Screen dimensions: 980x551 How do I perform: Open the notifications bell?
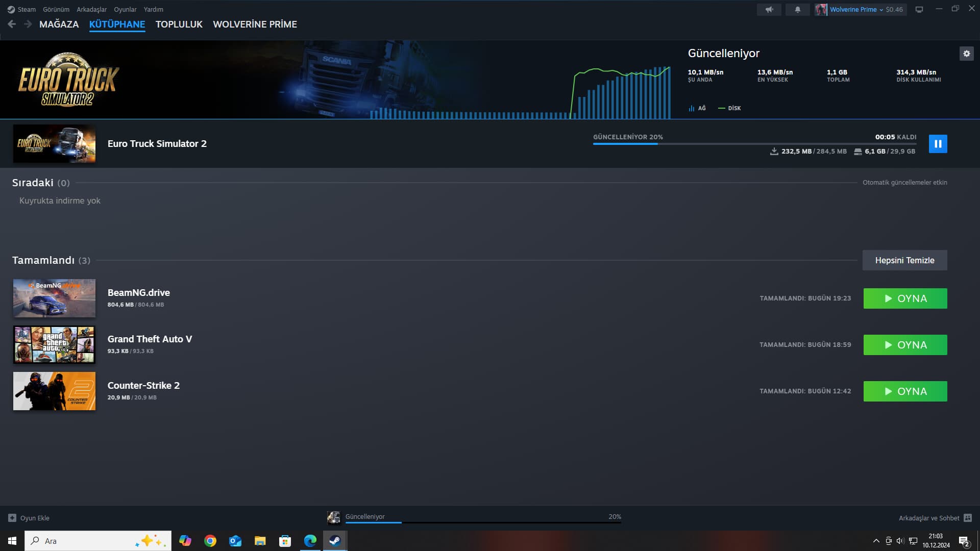point(797,9)
